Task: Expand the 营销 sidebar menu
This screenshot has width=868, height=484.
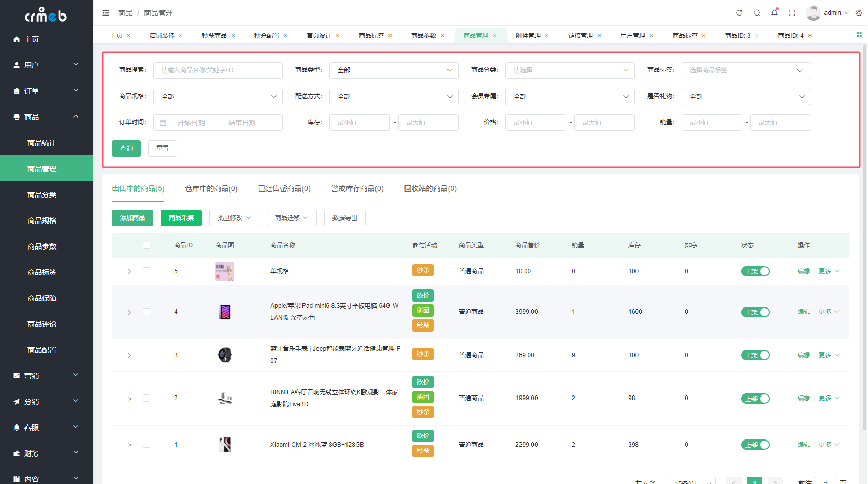Action: point(47,376)
